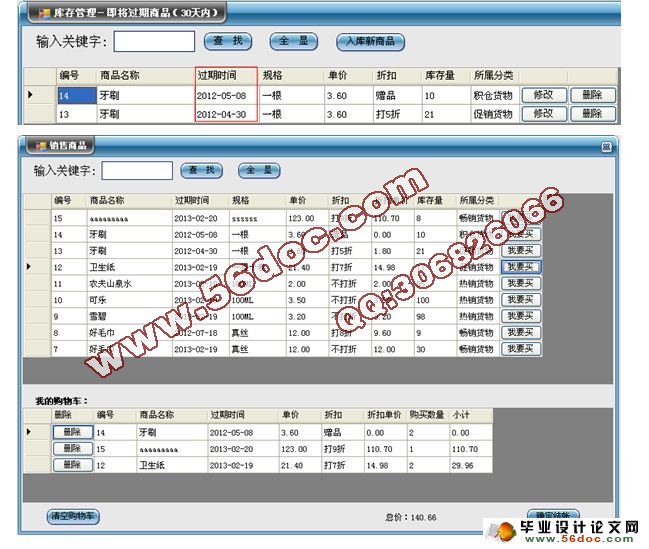649x549 pixels.
Task: Select 过期时间 column header in inventory table
Action: tap(226, 75)
